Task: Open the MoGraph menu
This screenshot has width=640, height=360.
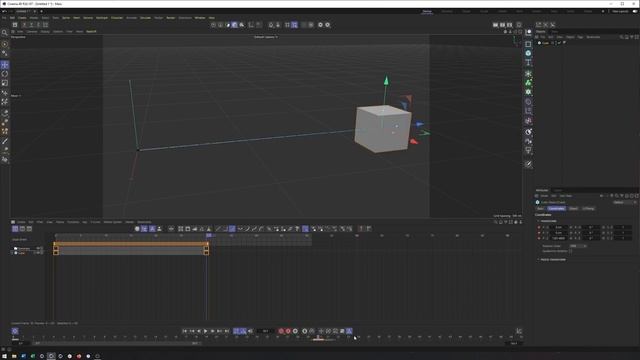Action: pos(102,18)
